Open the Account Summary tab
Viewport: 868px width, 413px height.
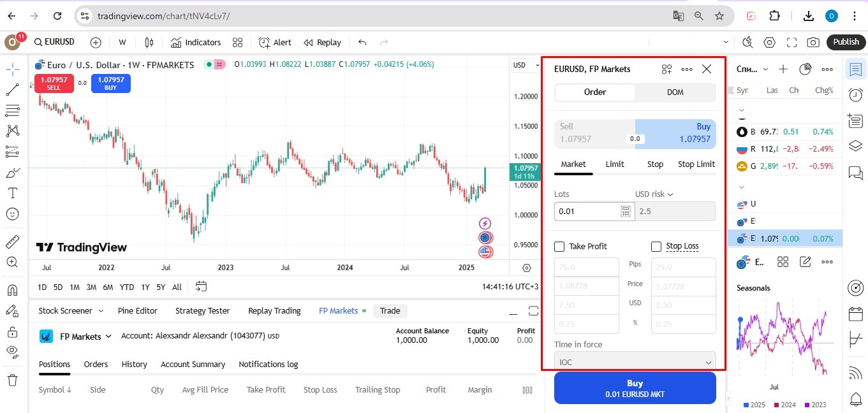(193, 364)
